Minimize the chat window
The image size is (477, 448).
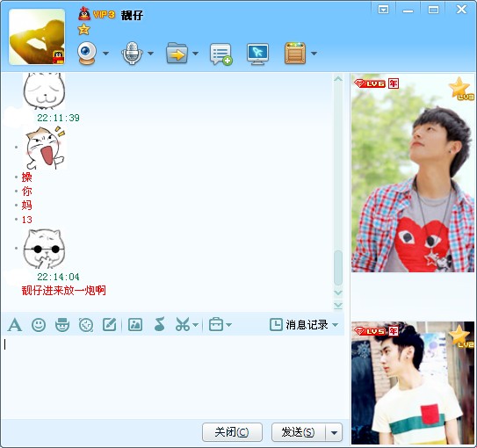coord(408,11)
